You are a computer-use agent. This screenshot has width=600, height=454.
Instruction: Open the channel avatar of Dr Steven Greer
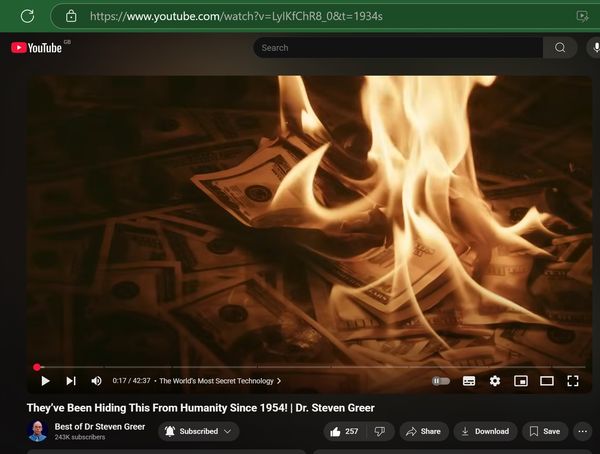point(38,431)
